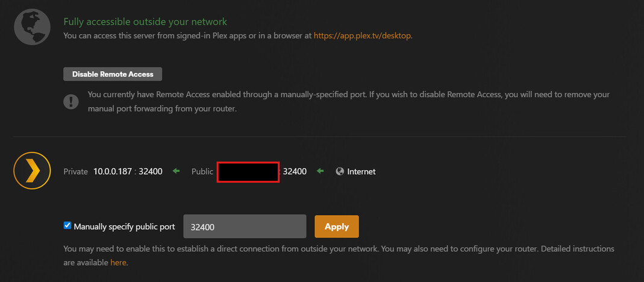Click the Public label text
Screen dimensions: 644x282
202,172
